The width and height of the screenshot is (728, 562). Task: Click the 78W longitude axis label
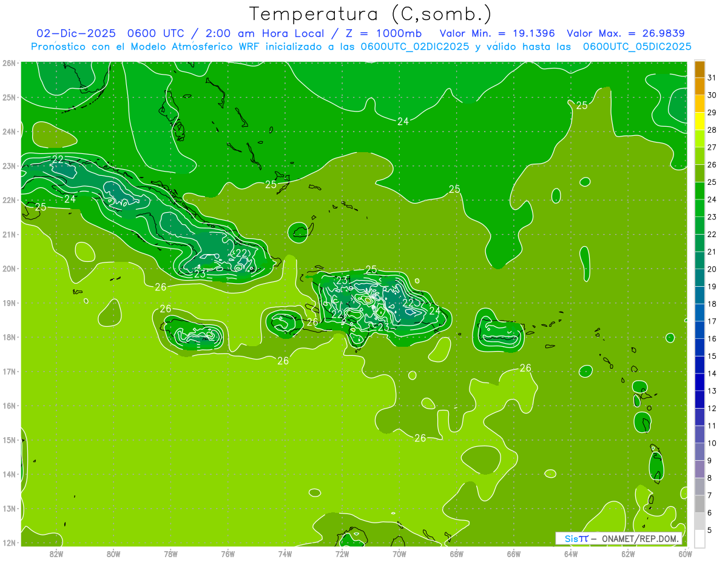point(170,554)
